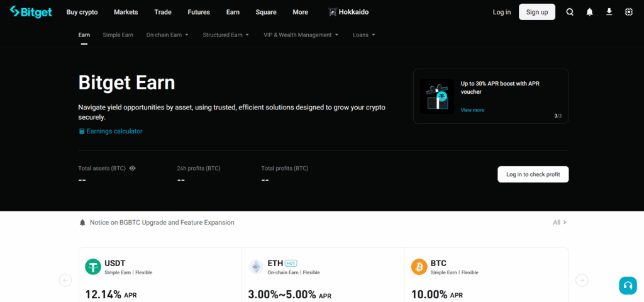Click the Hokkaido drone icon

[x=332, y=13]
